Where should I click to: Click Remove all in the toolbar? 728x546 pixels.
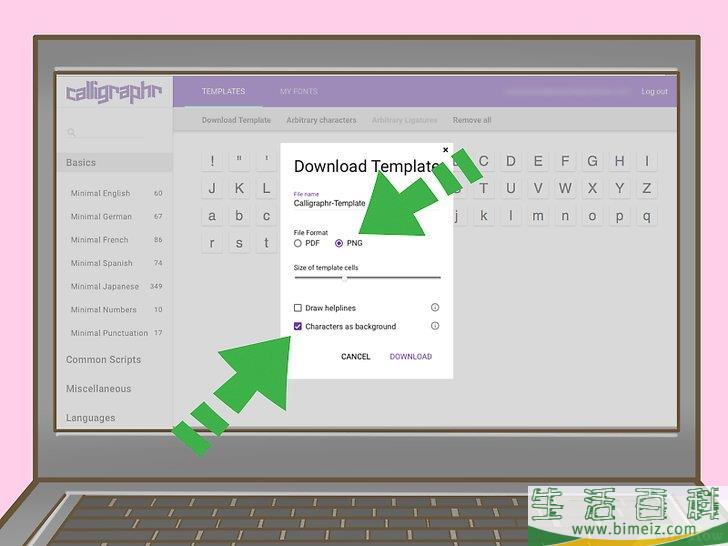(472, 120)
